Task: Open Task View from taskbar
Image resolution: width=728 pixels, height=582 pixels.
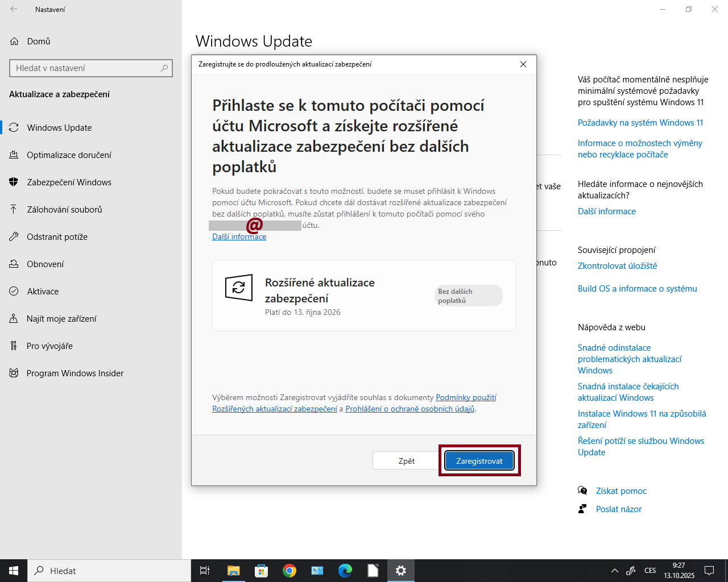Action: [205, 571]
